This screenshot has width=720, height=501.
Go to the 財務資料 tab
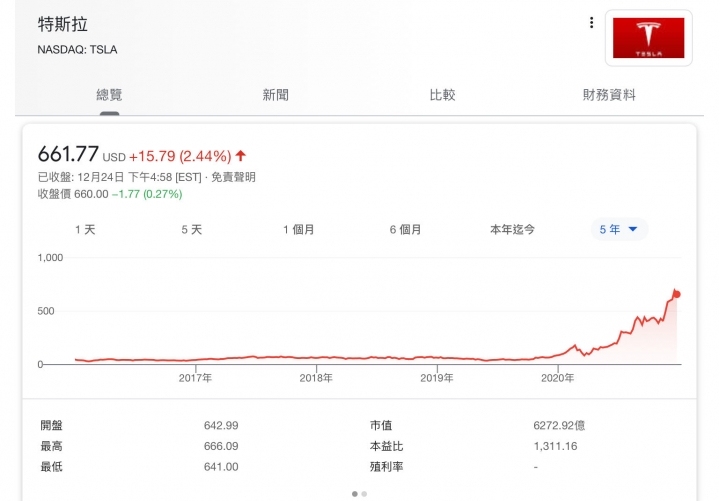(609, 95)
